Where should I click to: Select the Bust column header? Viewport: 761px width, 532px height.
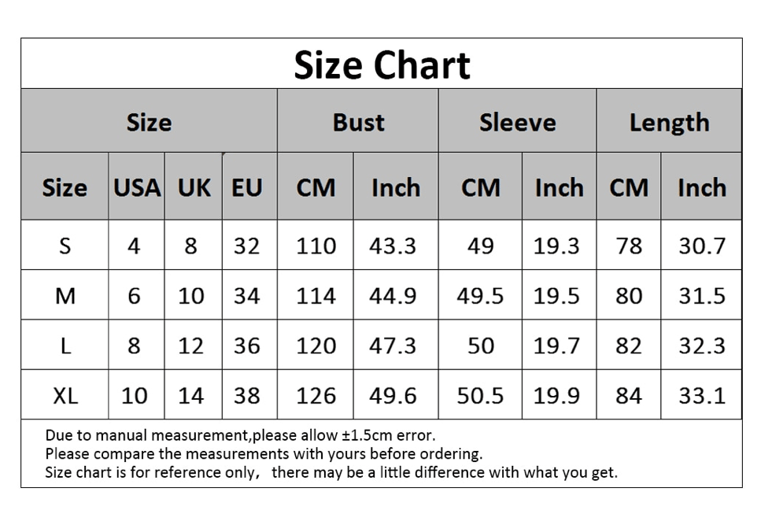click(x=358, y=121)
